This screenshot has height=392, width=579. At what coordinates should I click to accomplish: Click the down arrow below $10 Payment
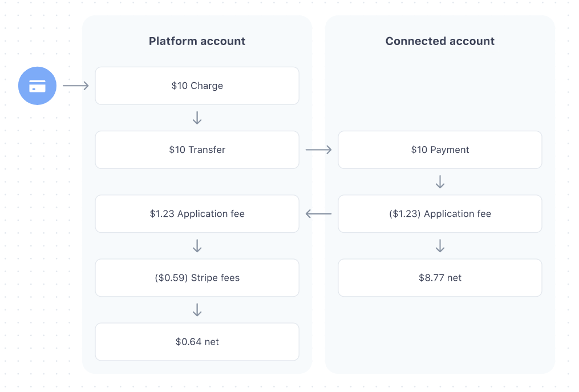pyautogui.click(x=440, y=182)
